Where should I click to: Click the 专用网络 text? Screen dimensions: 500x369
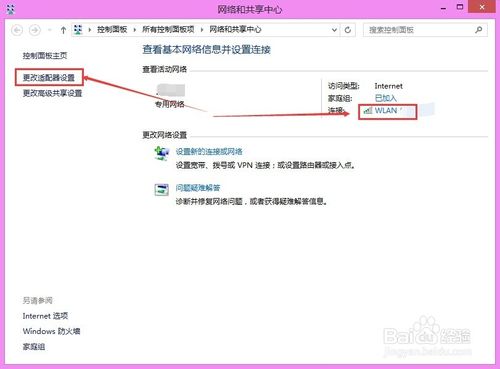(x=170, y=104)
